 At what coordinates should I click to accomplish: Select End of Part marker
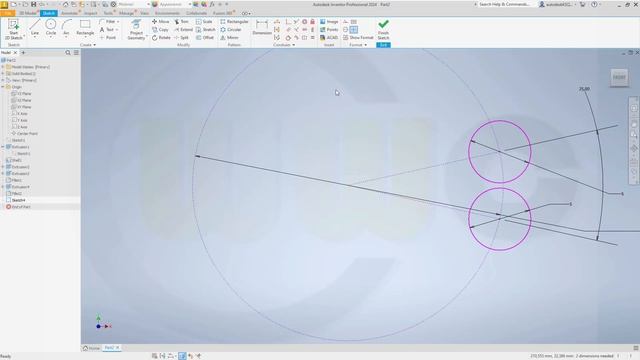(x=18, y=207)
